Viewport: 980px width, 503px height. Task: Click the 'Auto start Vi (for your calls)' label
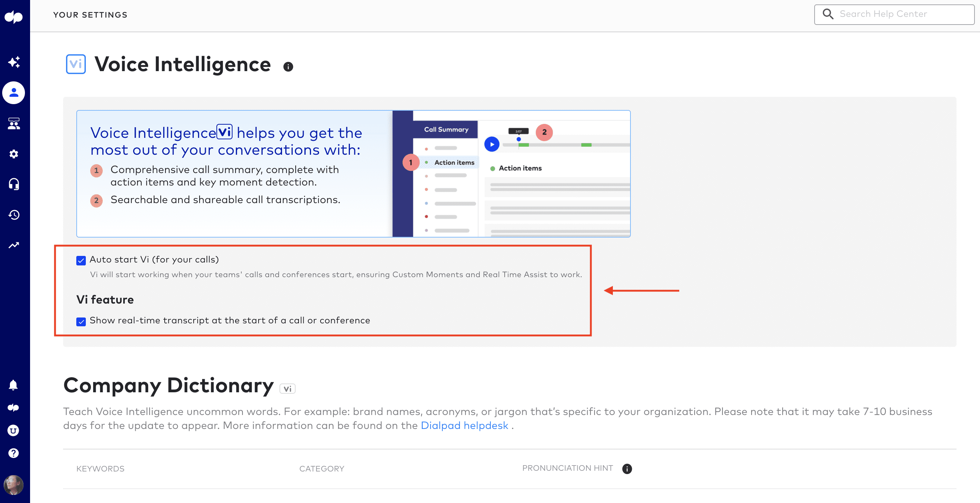154,260
